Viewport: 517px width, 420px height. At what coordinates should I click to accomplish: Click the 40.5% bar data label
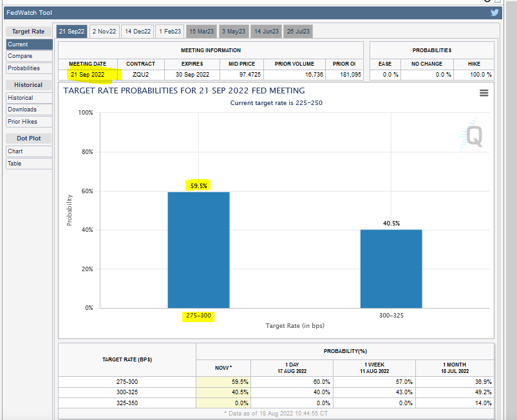[x=391, y=224]
